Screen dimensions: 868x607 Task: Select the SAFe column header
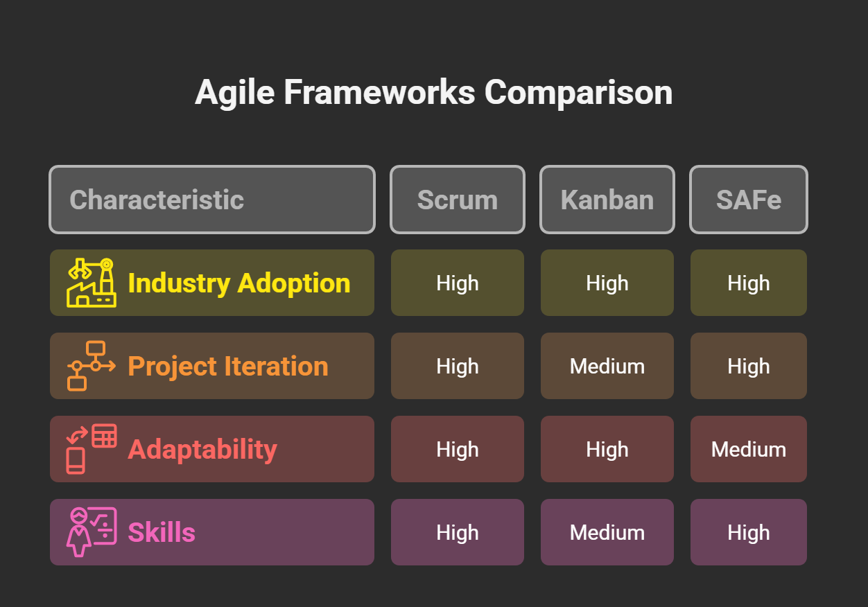coord(749,200)
